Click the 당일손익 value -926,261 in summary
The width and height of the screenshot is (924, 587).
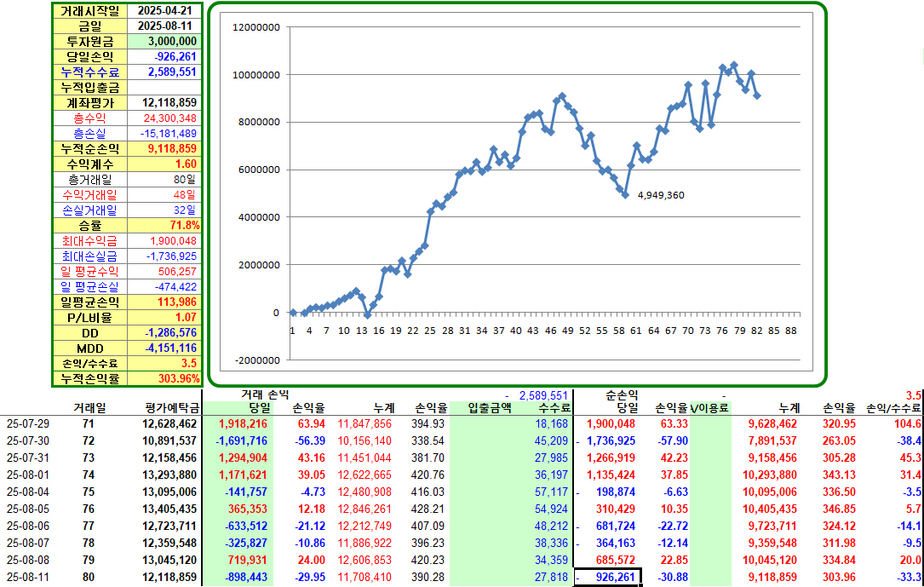point(164,56)
